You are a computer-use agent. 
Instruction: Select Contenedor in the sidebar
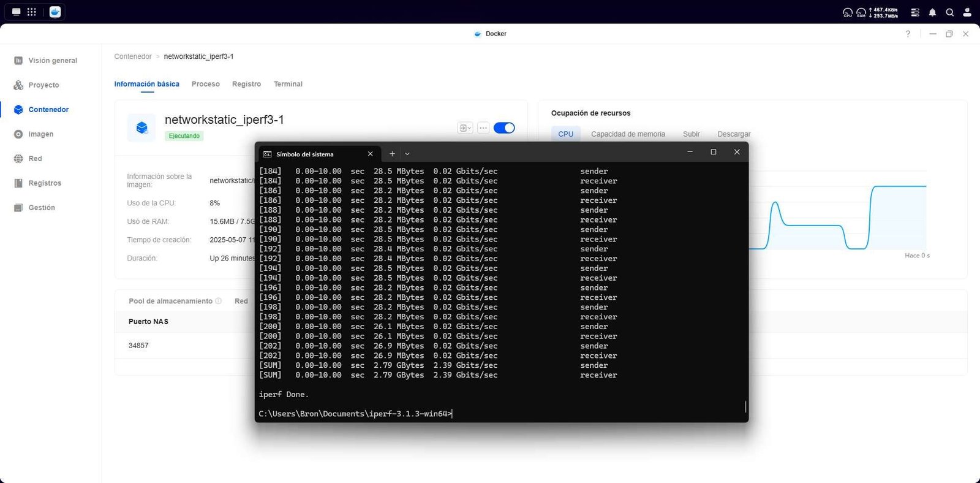click(48, 110)
